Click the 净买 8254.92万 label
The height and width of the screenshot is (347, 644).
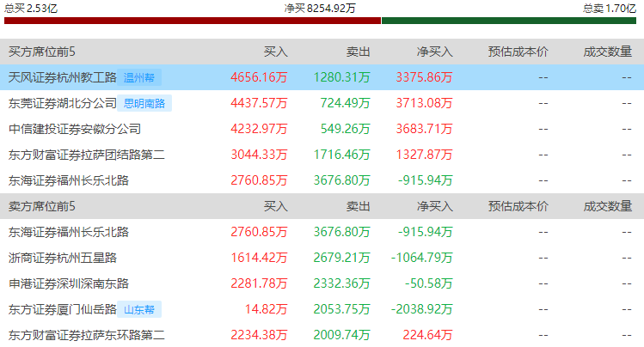320,9
